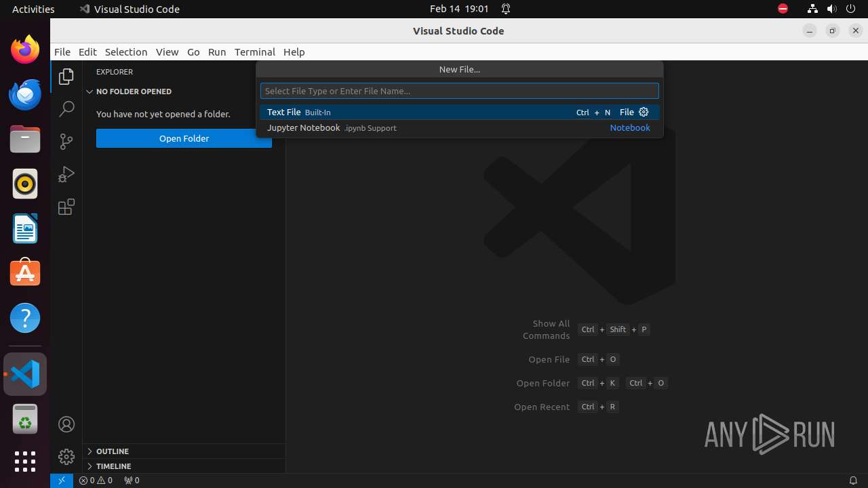This screenshot has width=868, height=488.
Task: Open the Edit menu
Action: 87,52
